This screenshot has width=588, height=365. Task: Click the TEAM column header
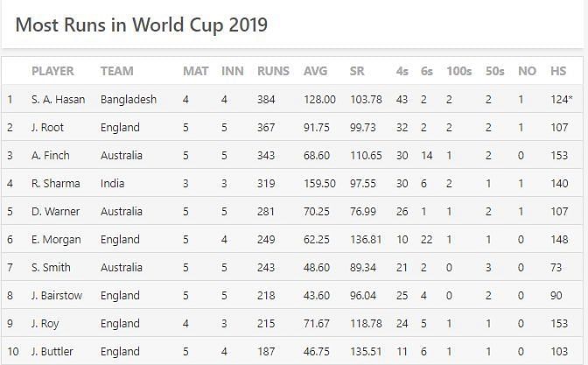116,71
